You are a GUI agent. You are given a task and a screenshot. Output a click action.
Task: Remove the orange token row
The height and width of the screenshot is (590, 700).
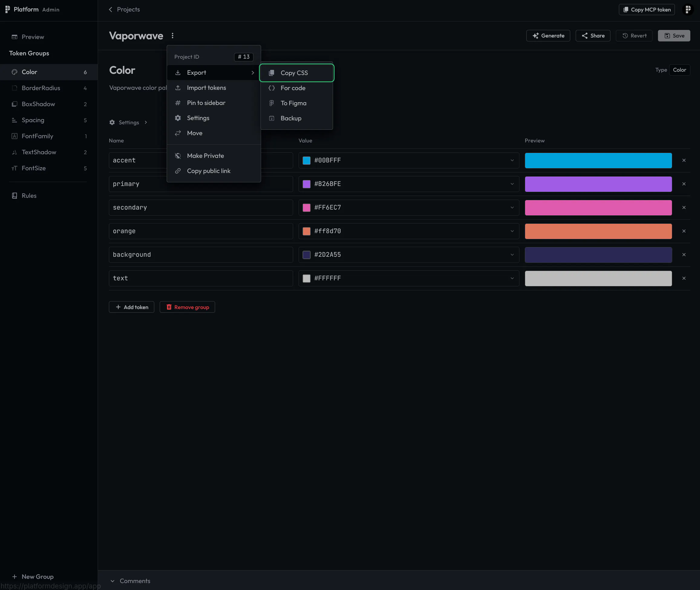point(684,231)
